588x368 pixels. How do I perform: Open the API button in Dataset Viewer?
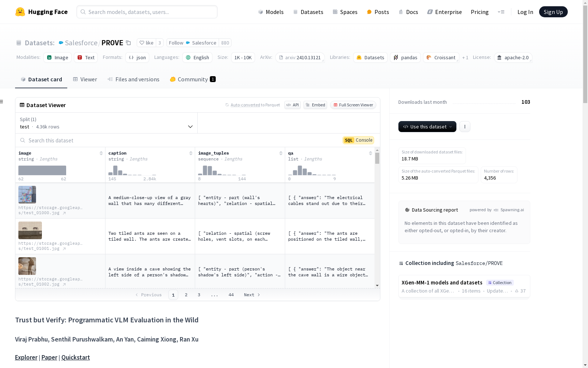[293, 105]
